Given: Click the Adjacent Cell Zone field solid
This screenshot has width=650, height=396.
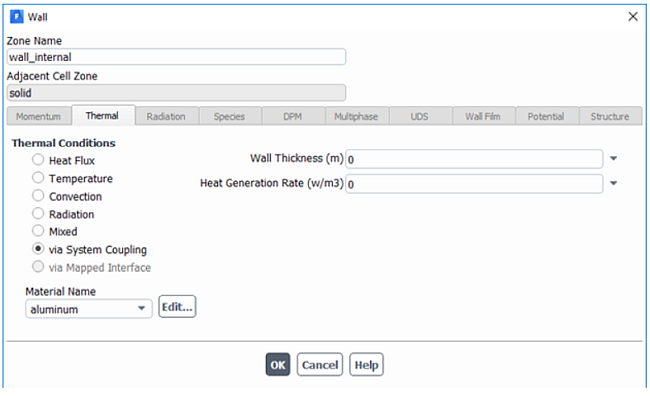Looking at the screenshot, I should (x=176, y=93).
